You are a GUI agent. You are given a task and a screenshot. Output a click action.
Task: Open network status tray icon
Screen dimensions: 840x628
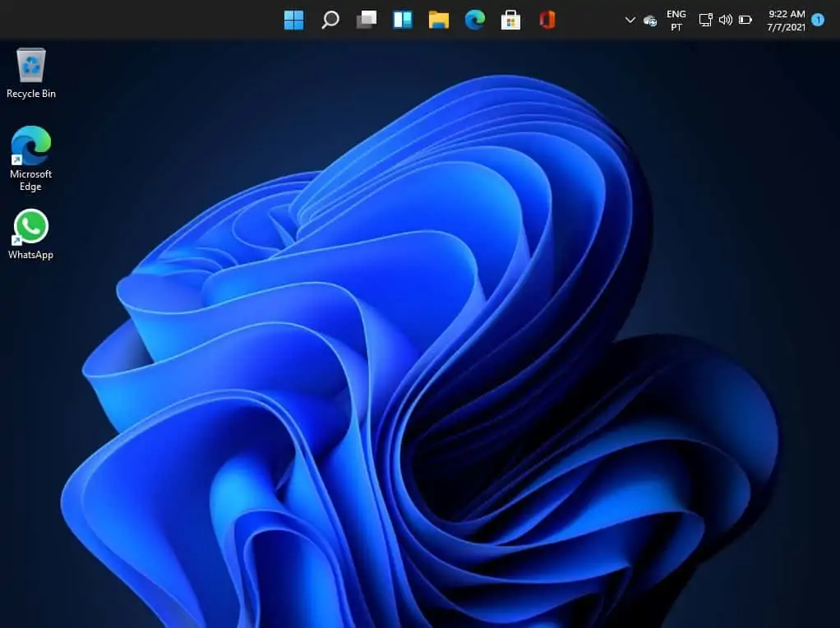tap(705, 21)
